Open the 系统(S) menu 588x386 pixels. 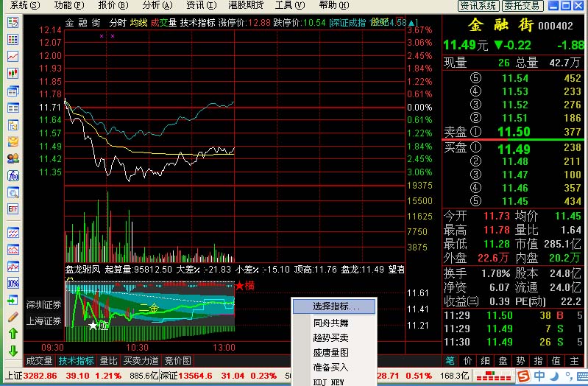point(25,5)
